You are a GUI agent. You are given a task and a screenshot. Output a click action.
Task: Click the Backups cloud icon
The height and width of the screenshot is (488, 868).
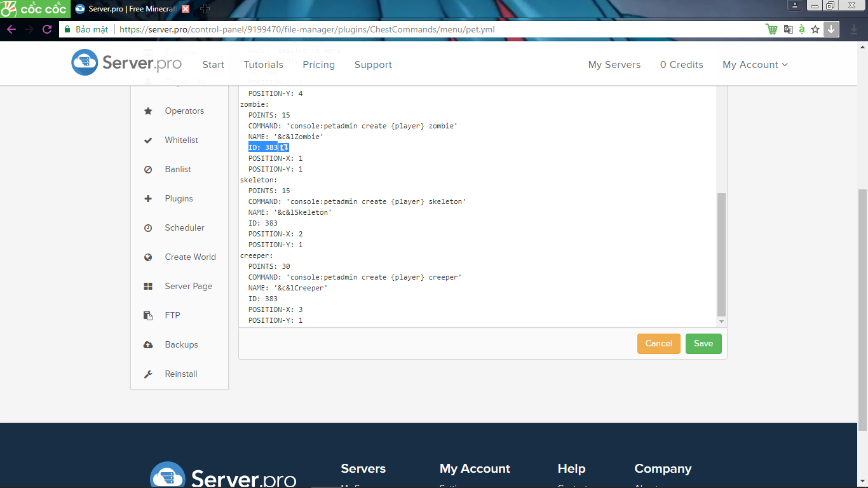148,345
